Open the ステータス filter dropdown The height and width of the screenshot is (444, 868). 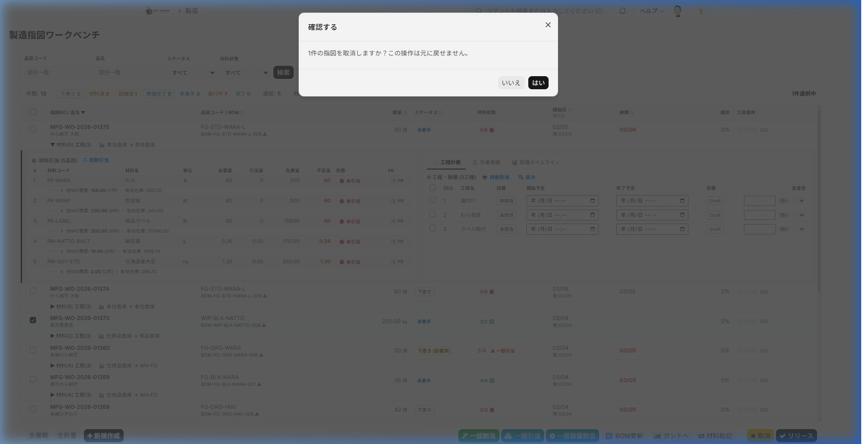click(193, 73)
